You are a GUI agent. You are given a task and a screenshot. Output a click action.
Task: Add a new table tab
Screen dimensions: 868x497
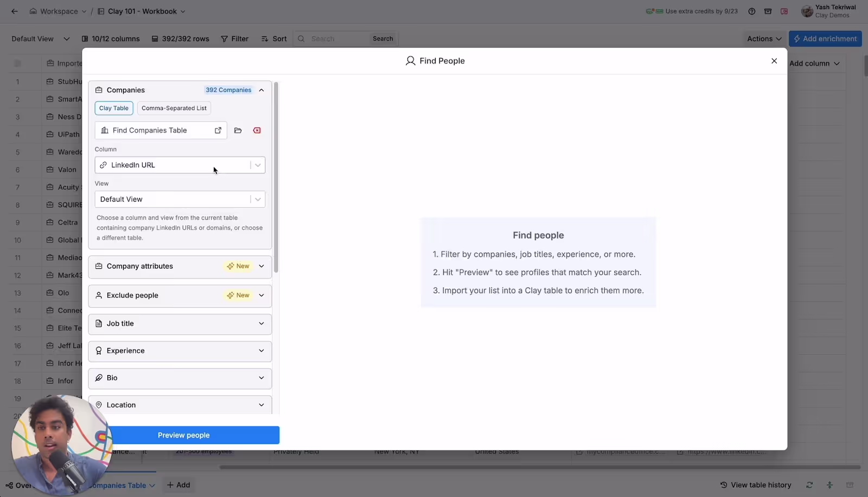(178, 485)
